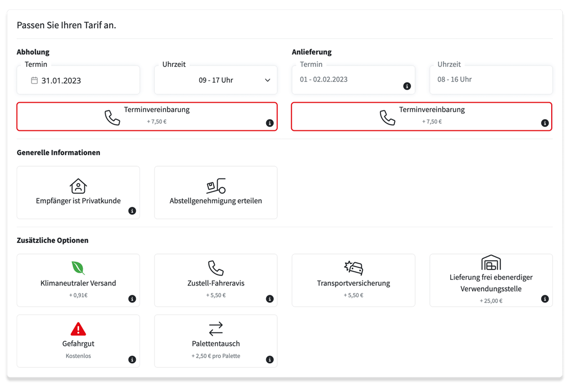Open info for Empfänger ist Privatkunde
570x392 pixels.
tap(133, 211)
